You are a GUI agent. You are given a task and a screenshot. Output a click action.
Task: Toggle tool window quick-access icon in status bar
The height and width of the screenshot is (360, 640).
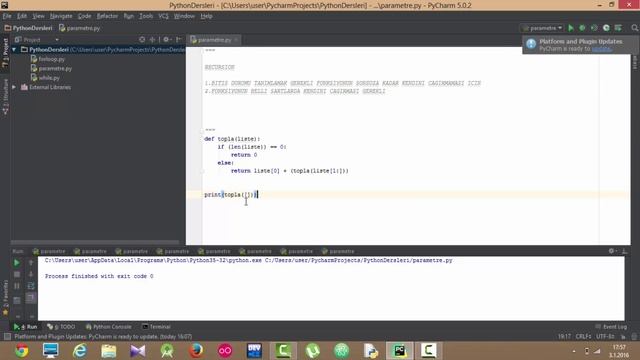click(7, 337)
